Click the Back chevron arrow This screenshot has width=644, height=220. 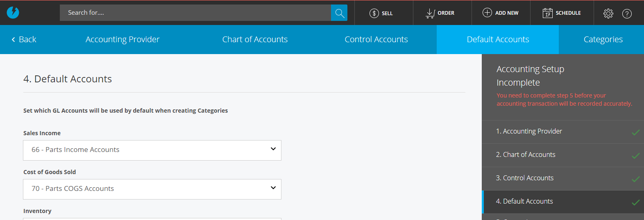pos(14,39)
